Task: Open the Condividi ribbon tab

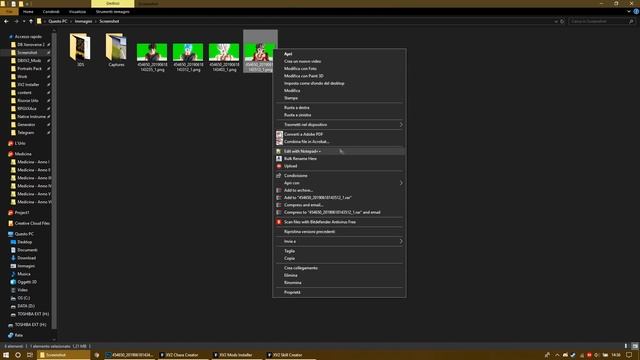Action: click(51, 12)
